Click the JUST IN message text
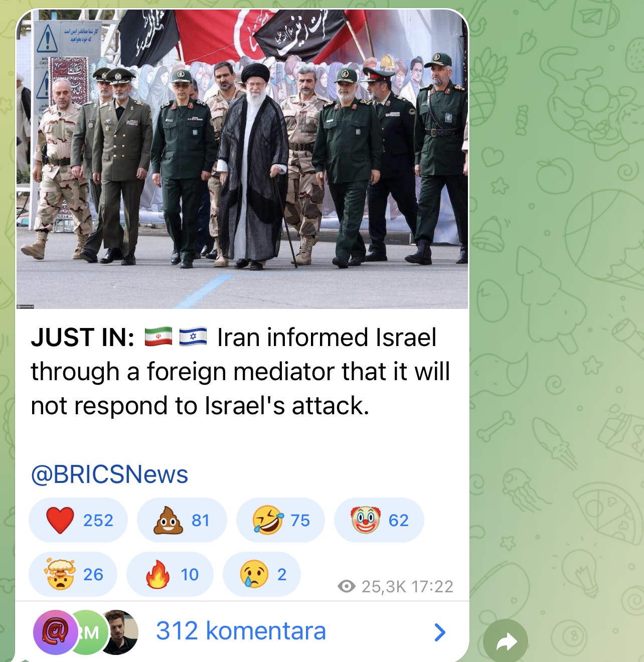This screenshot has width=644, height=662. pos(241,372)
